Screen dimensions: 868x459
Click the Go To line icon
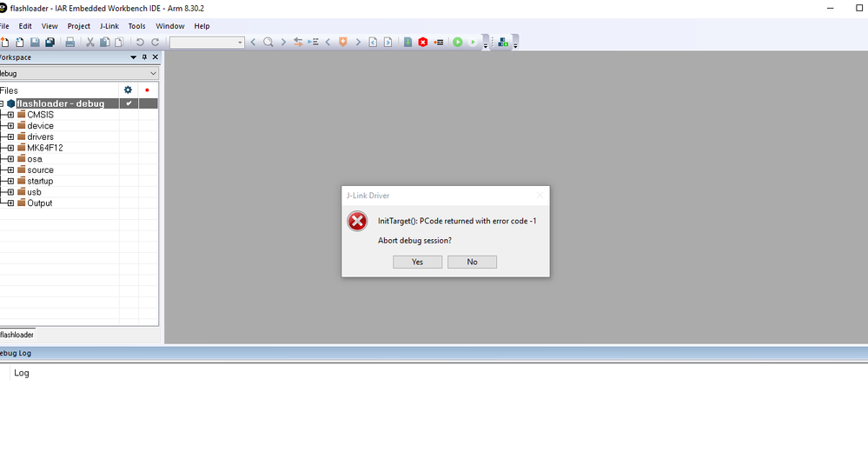pyautogui.click(x=314, y=42)
